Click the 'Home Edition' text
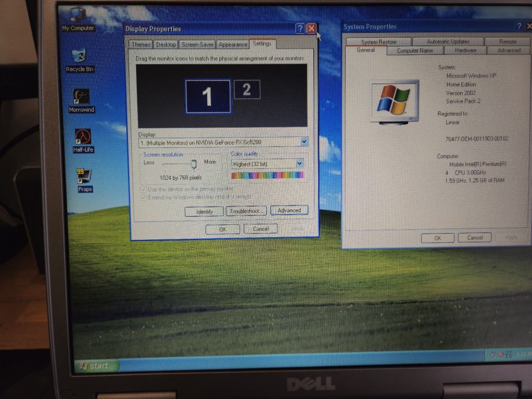The height and width of the screenshot is (399, 532). 461,84
